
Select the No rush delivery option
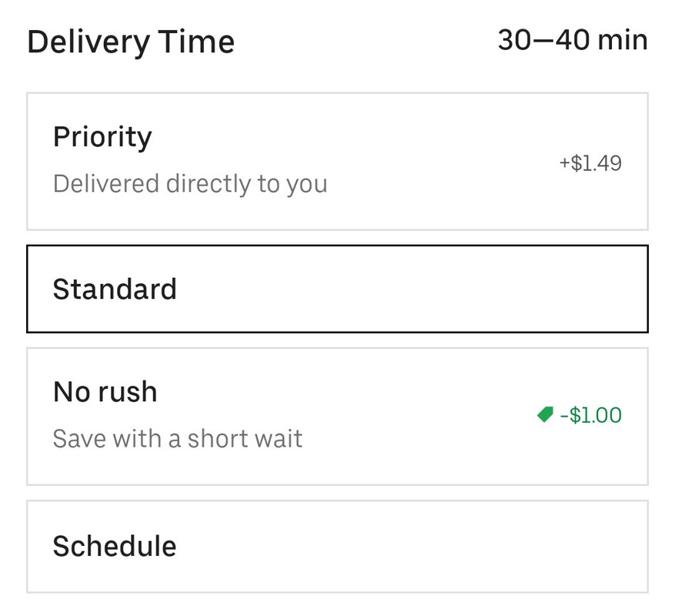(x=337, y=416)
